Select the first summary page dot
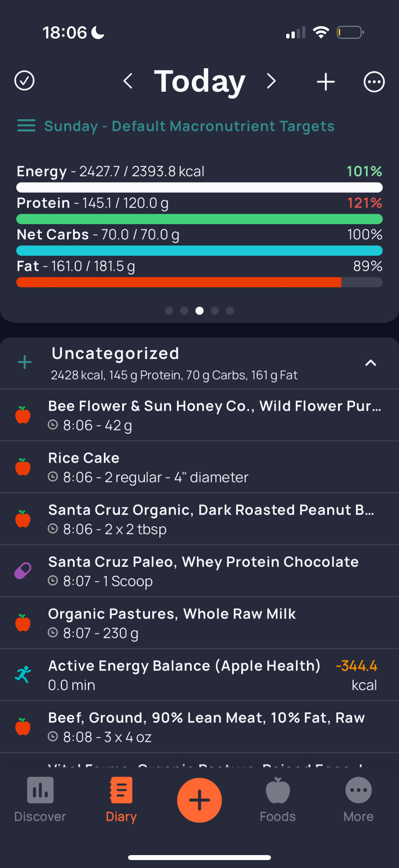 (169, 311)
